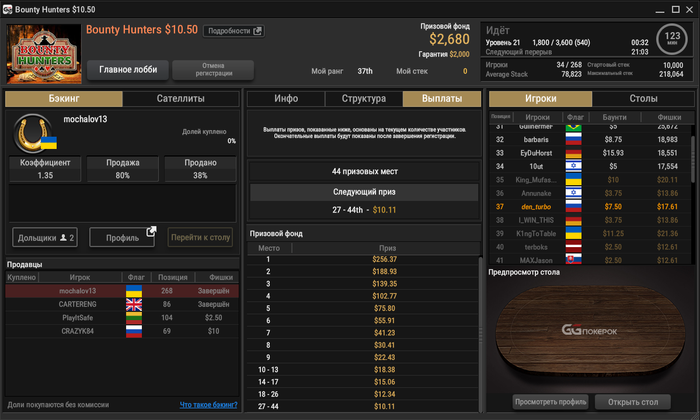Sort sellers by Фишки column

pos(221,277)
